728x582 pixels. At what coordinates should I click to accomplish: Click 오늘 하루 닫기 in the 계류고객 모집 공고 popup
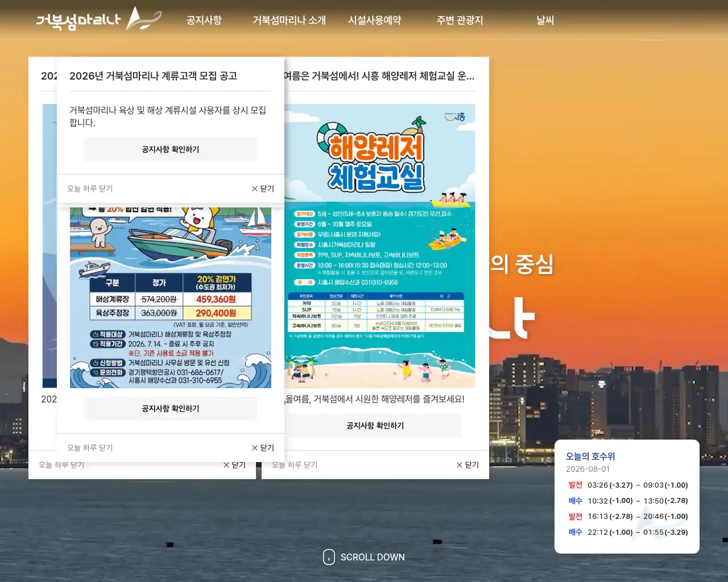90,189
